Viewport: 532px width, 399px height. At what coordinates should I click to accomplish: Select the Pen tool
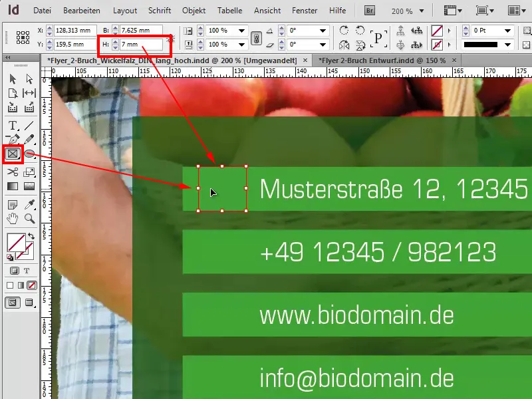[13, 140]
